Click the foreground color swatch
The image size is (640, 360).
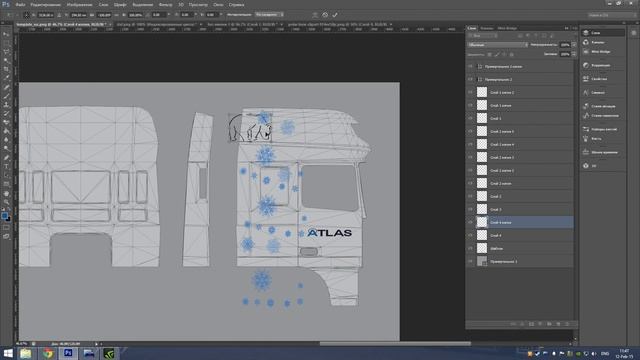coord(4,215)
